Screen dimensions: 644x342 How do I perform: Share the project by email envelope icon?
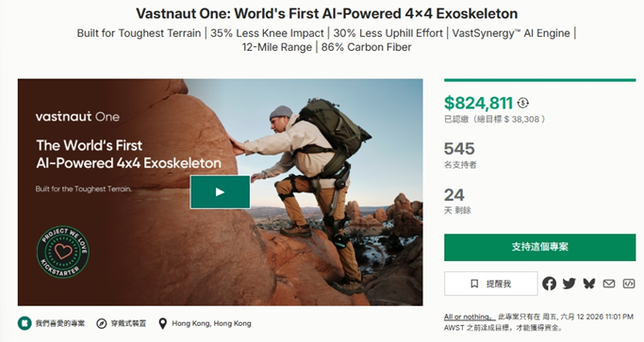point(609,284)
